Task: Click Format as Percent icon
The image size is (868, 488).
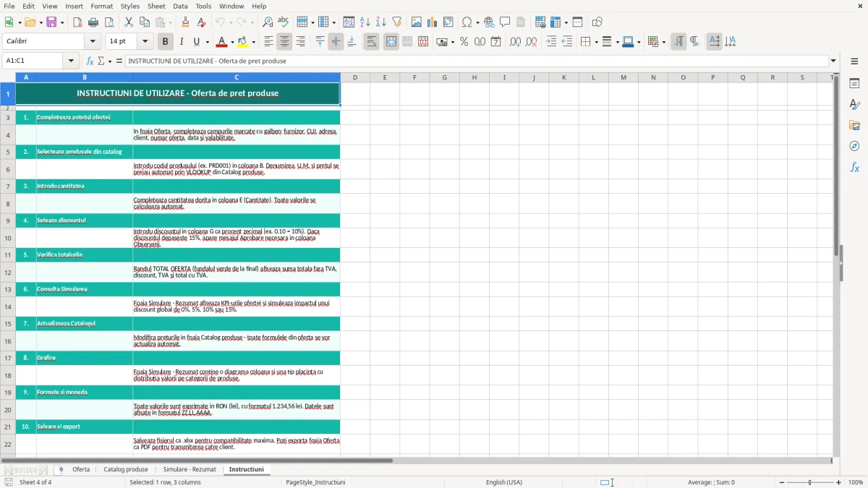Action: [464, 42]
